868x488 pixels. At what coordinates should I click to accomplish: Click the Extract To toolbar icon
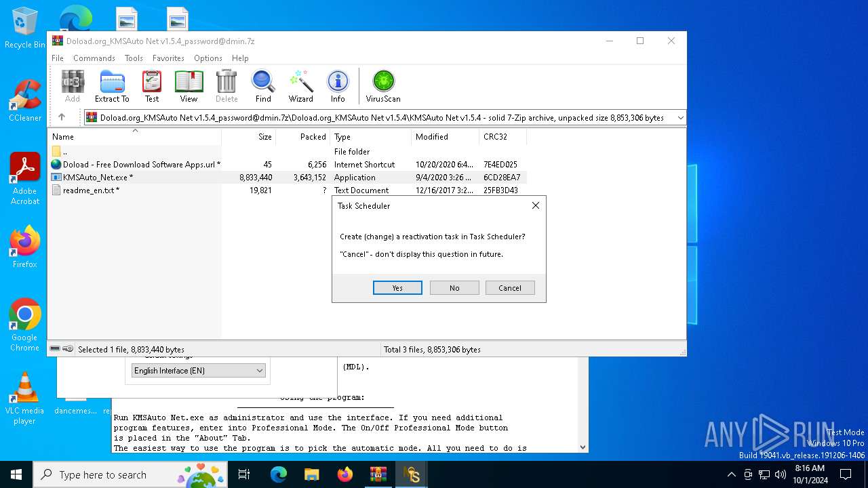pyautogui.click(x=112, y=86)
